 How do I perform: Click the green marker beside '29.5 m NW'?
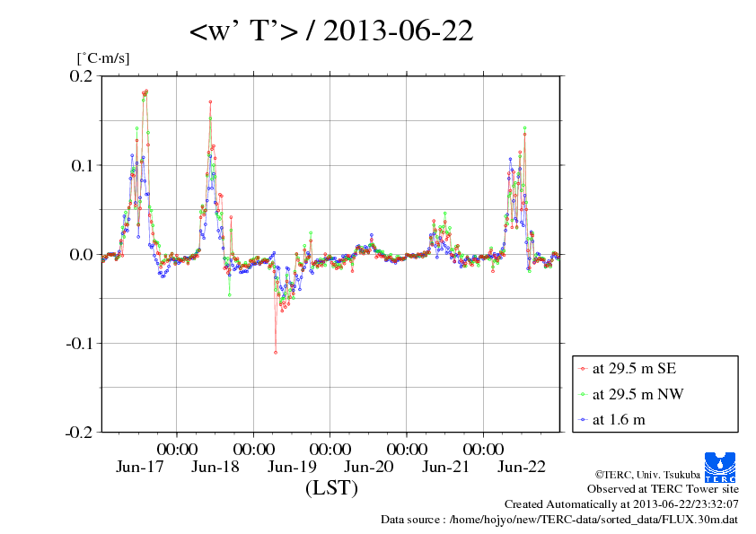(583, 395)
